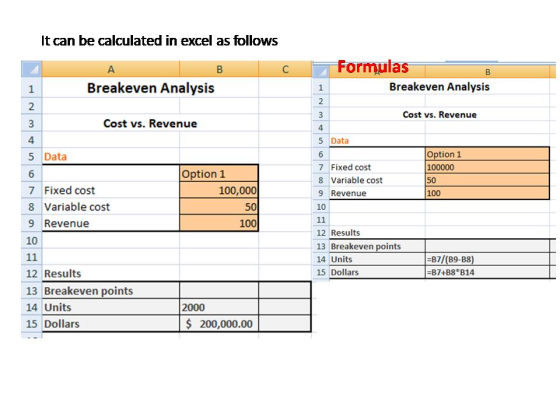This screenshot has height=420, width=560.
Task: Select 'Option 1' cell in Formulas sheet
Action: [x=488, y=154]
